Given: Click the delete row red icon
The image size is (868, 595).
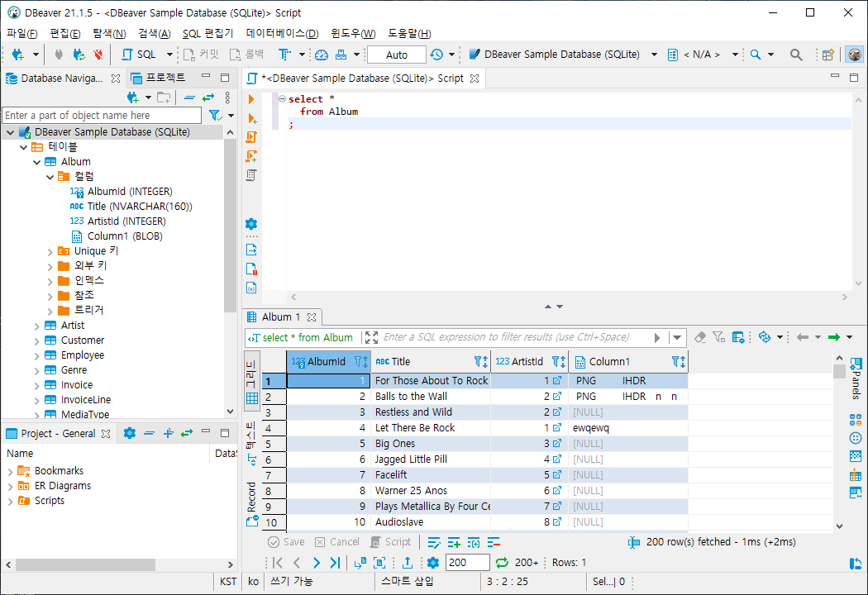Looking at the screenshot, I should (x=494, y=542).
